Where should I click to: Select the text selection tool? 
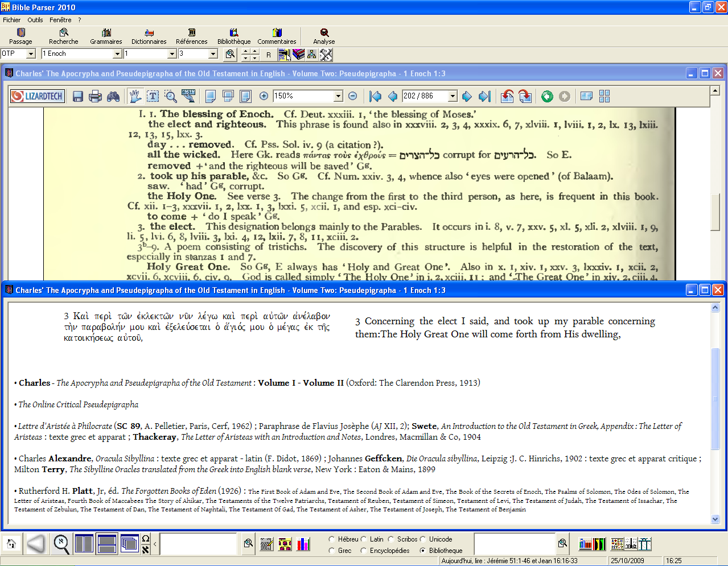(153, 96)
